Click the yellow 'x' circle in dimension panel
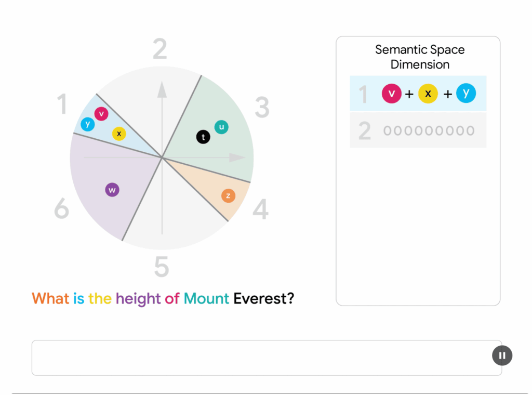532x395 pixels. tap(428, 94)
